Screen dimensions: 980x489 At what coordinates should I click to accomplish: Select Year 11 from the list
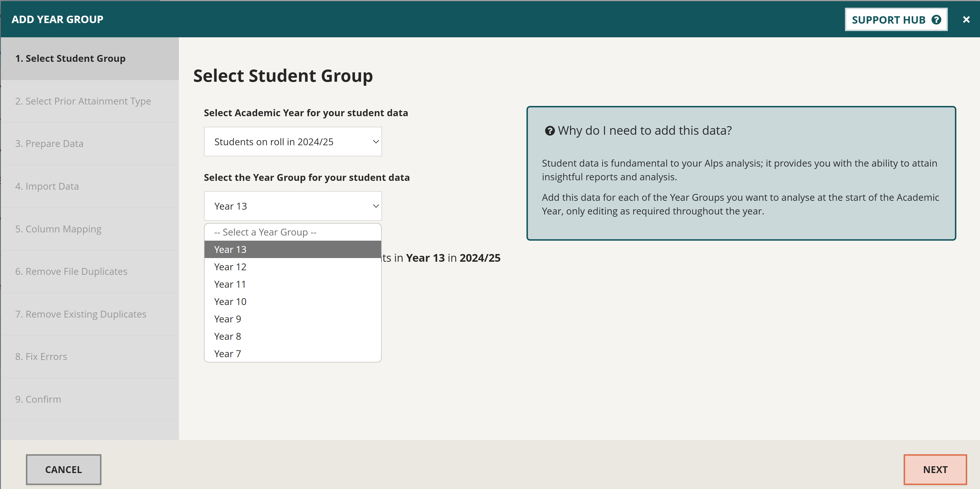[x=293, y=284]
